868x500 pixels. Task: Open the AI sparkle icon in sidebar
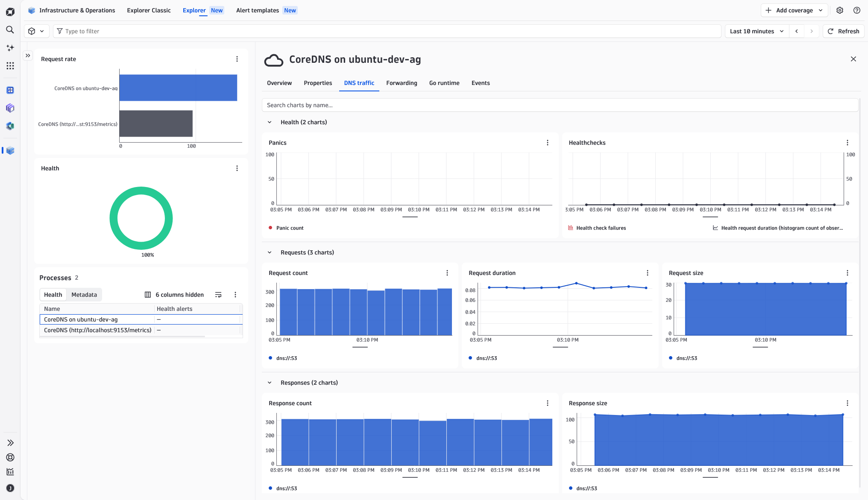point(10,48)
